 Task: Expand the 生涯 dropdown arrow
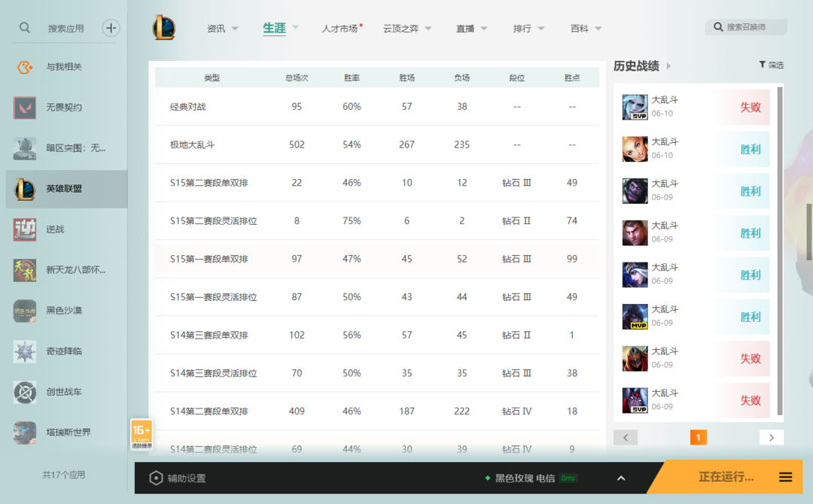pos(295,27)
